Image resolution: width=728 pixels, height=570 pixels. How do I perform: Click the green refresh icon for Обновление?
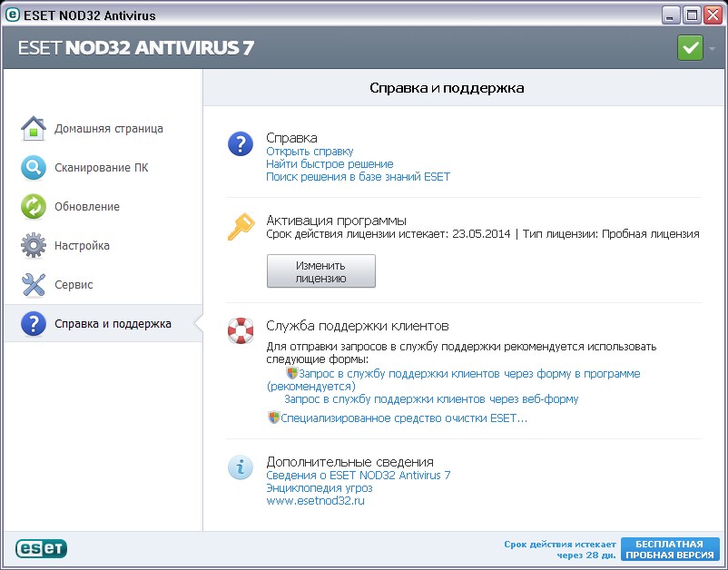34,207
